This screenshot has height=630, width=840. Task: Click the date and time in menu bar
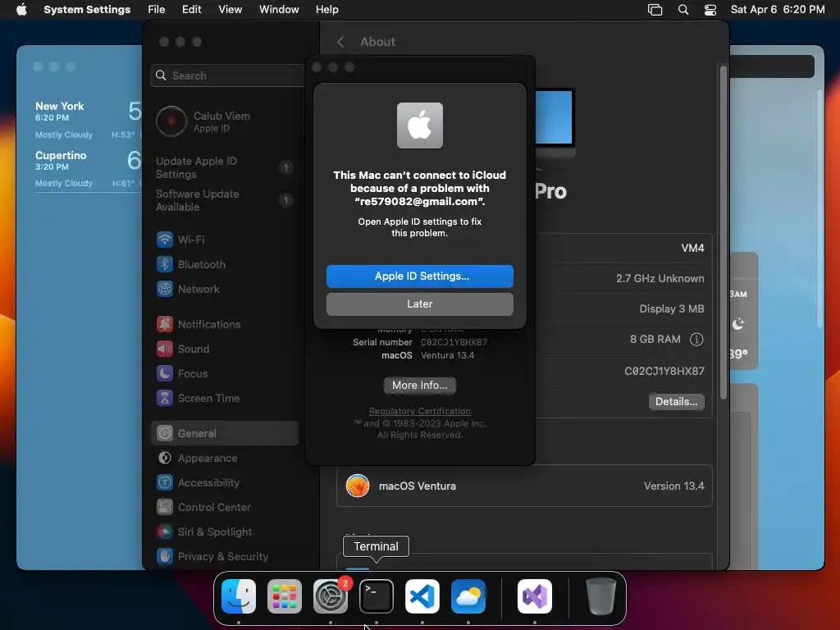coord(778,10)
